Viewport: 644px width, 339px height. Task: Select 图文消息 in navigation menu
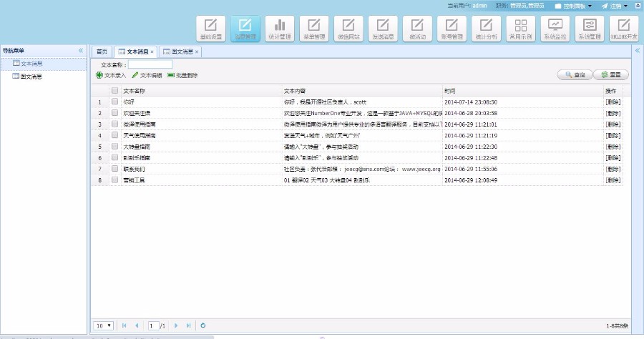click(x=44, y=77)
